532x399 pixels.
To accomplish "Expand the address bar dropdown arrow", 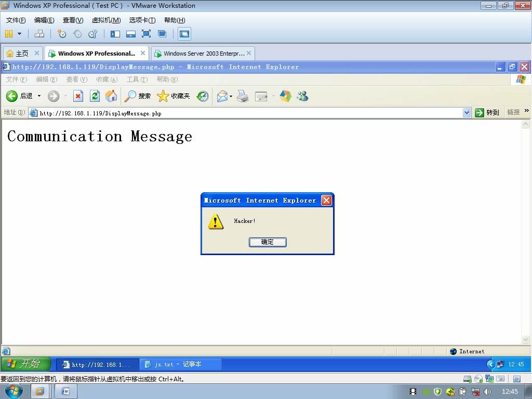I will pyautogui.click(x=467, y=113).
